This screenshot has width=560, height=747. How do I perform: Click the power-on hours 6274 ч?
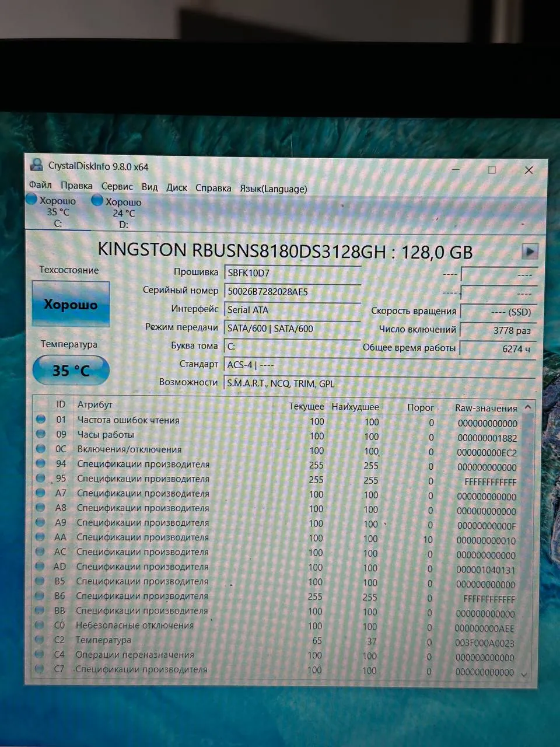coord(498,348)
